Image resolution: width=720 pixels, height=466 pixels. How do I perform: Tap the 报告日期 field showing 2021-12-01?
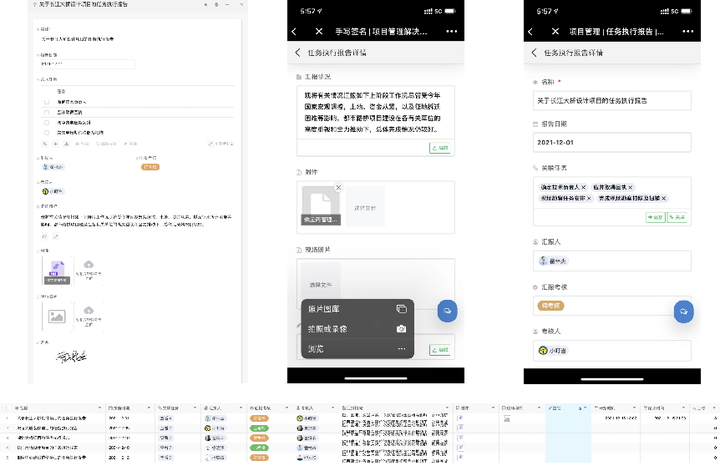click(612, 142)
